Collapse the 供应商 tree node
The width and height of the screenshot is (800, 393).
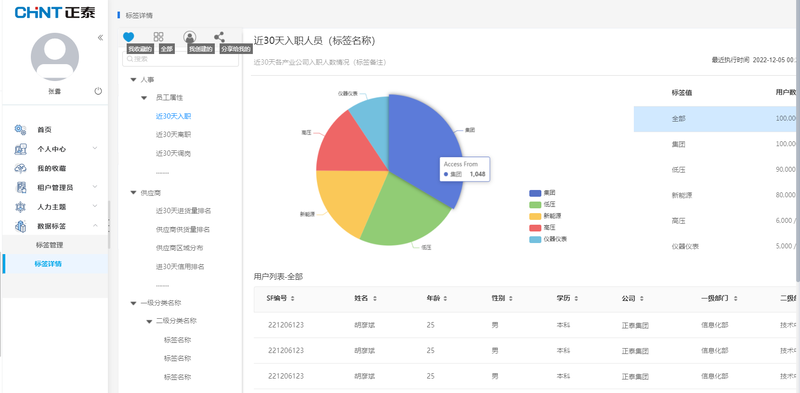133,193
